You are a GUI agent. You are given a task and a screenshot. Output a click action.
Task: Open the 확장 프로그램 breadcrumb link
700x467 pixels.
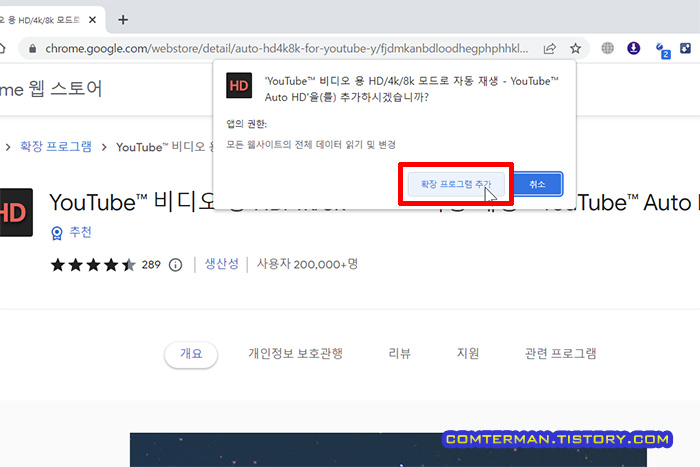tap(56, 146)
